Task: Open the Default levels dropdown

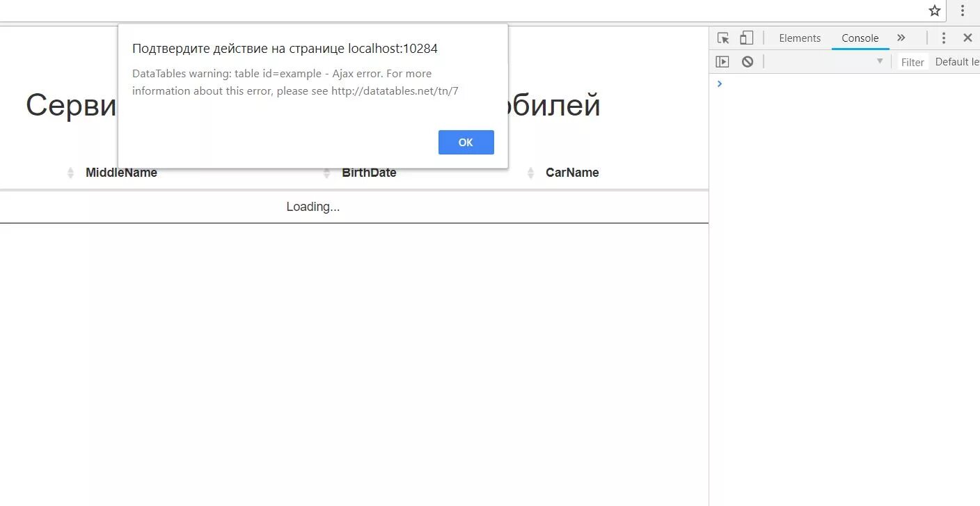Action: (x=957, y=62)
